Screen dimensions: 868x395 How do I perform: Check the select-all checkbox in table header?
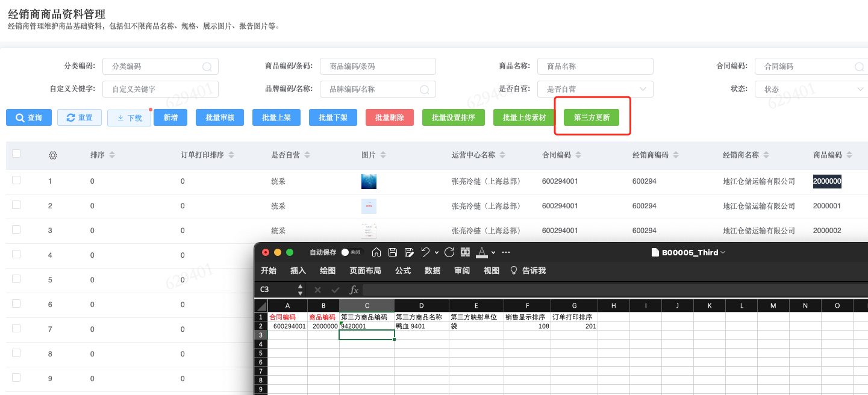[x=16, y=154]
